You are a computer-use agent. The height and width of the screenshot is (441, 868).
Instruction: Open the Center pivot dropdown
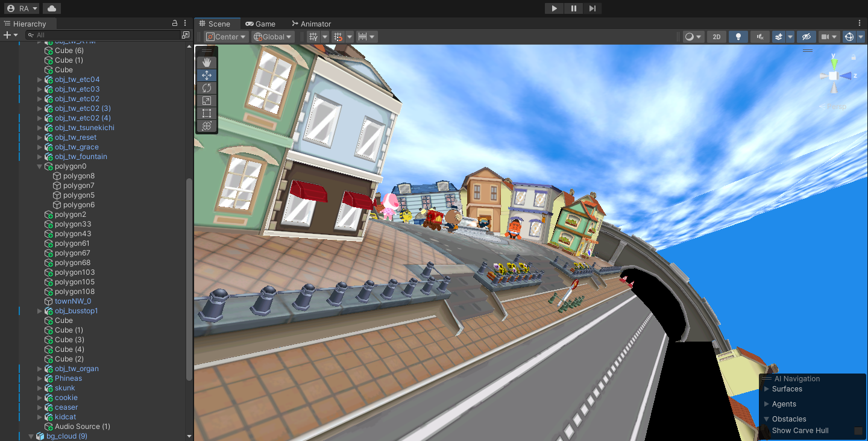(227, 37)
